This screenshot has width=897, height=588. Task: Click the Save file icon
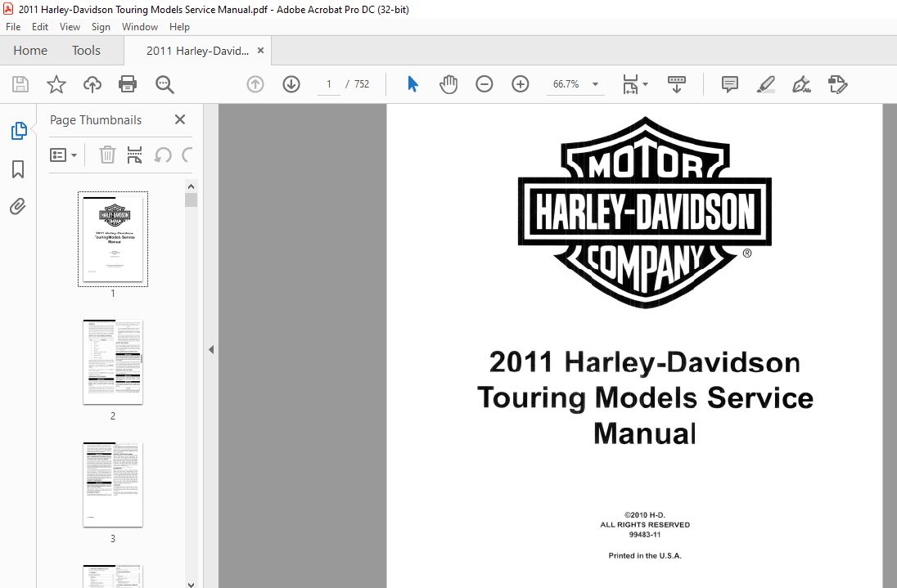[20, 84]
